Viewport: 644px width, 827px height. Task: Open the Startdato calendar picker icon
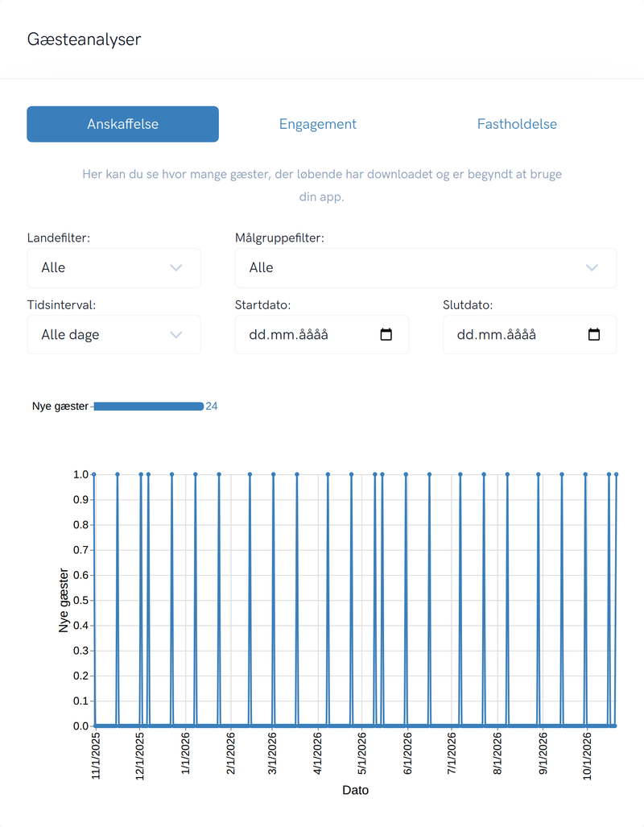(x=386, y=334)
